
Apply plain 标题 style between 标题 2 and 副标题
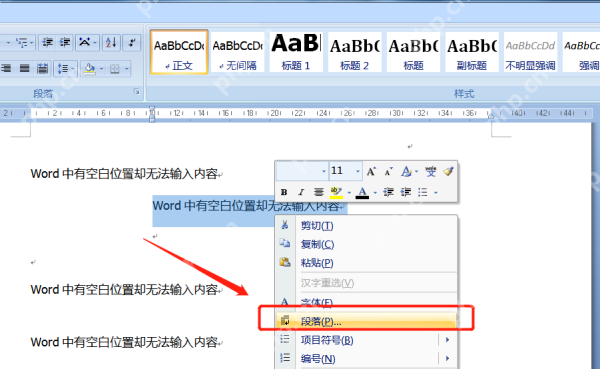click(x=413, y=52)
